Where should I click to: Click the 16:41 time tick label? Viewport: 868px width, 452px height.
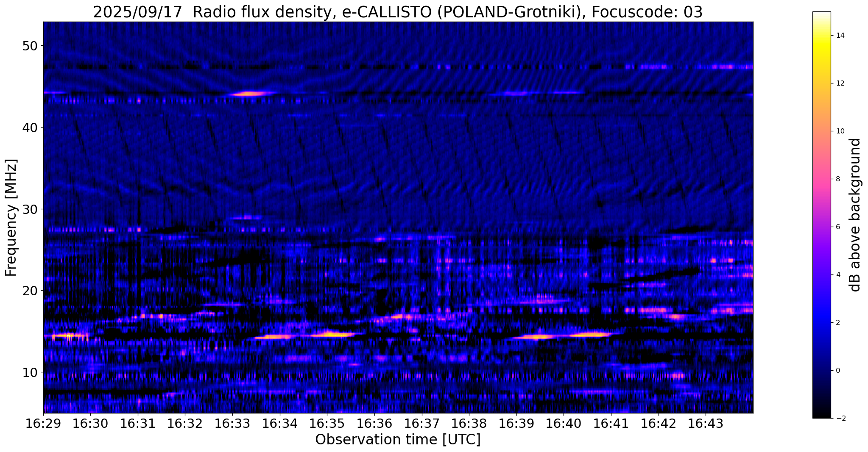tap(611, 424)
